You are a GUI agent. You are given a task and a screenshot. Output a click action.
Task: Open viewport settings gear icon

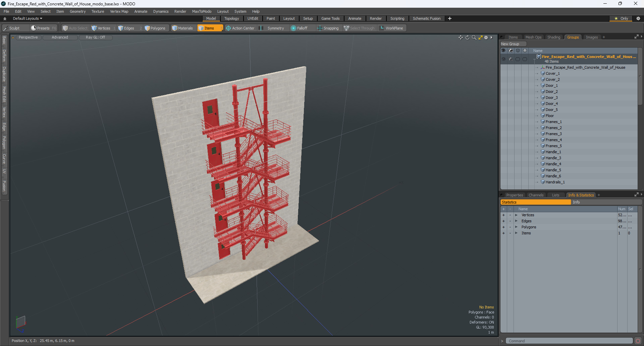486,38
